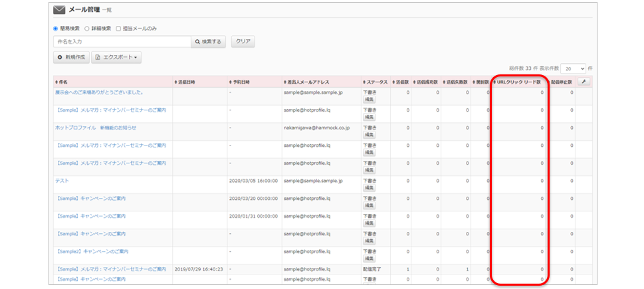The width and height of the screenshot is (644, 289).
Task: Open the メルマガ mail sent 2019/07/29 16:40:23
Action: tap(110, 269)
